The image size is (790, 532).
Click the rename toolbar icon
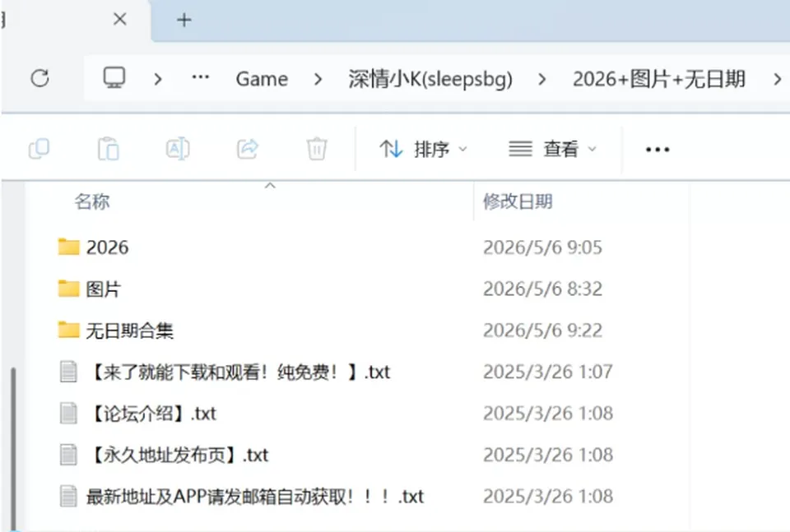coord(178,149)
